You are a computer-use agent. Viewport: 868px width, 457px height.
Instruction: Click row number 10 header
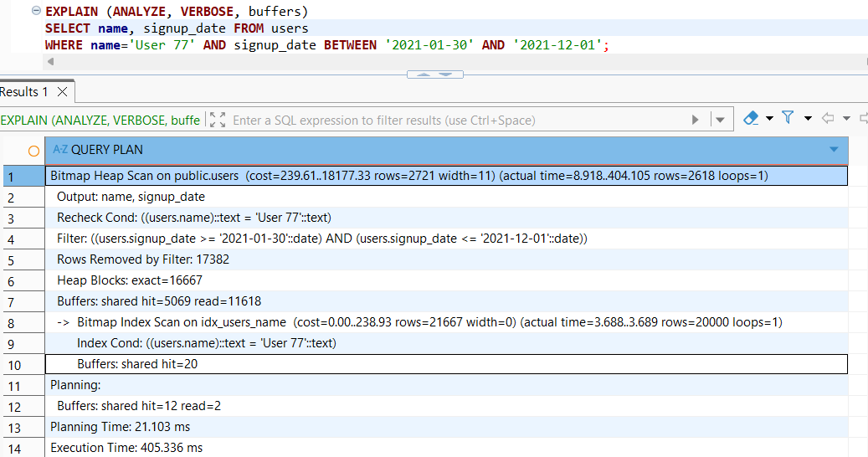click(x=23, y=365)
